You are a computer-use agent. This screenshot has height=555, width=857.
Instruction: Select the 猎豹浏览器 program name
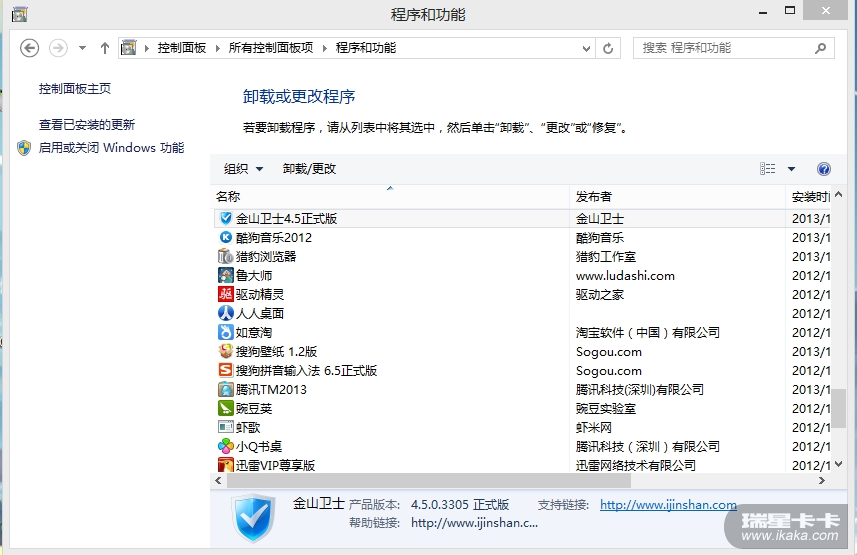(266, 256)
